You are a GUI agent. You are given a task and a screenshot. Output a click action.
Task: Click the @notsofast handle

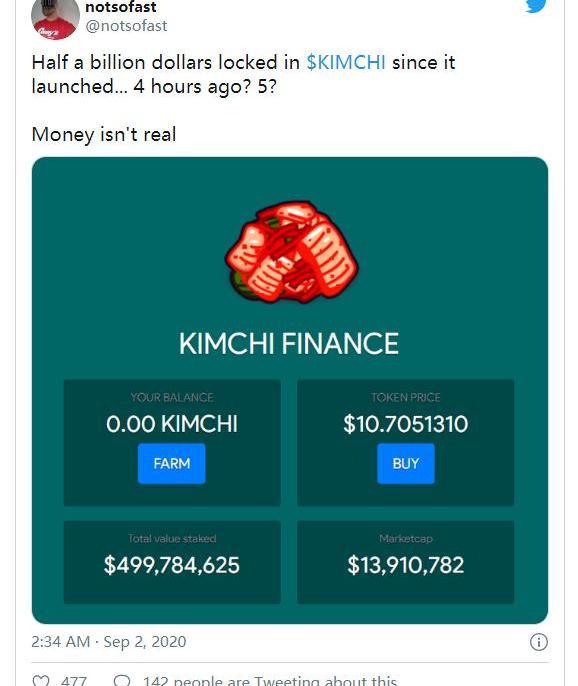126,26
